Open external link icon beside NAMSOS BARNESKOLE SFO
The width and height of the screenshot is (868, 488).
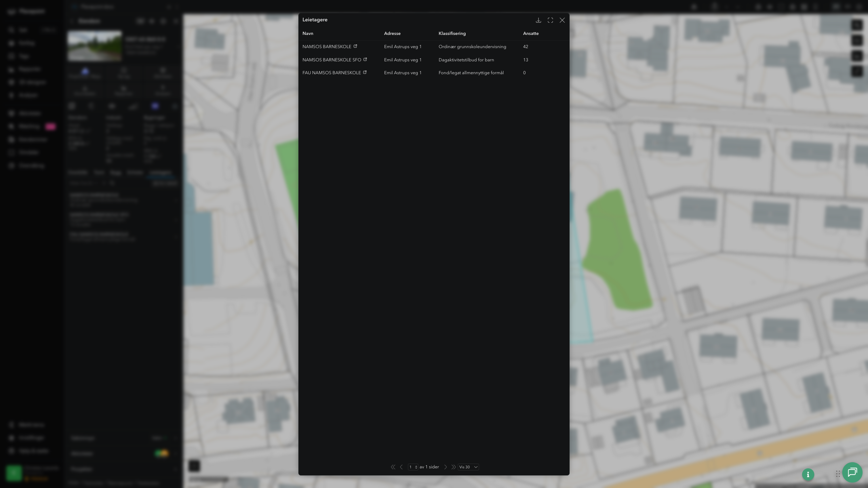365,59
